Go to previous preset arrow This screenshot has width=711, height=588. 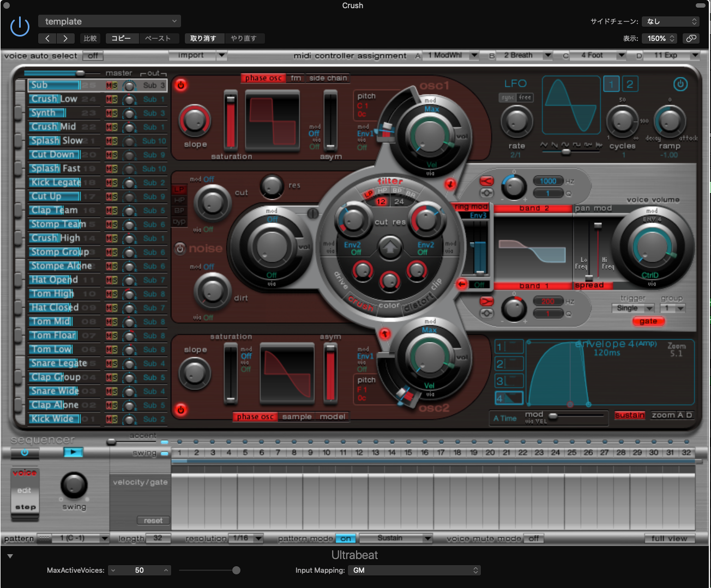(x=47, y=38)
